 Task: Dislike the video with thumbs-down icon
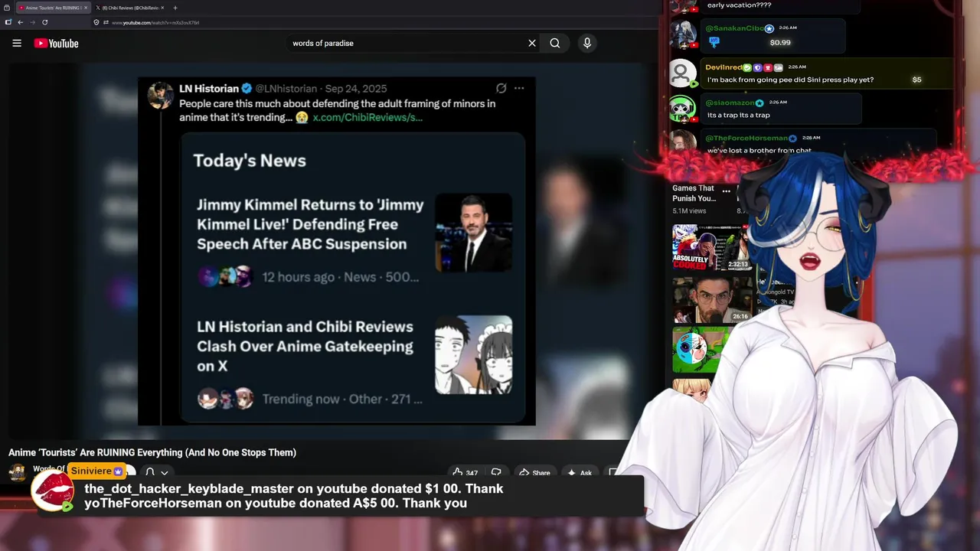point(496,473)
